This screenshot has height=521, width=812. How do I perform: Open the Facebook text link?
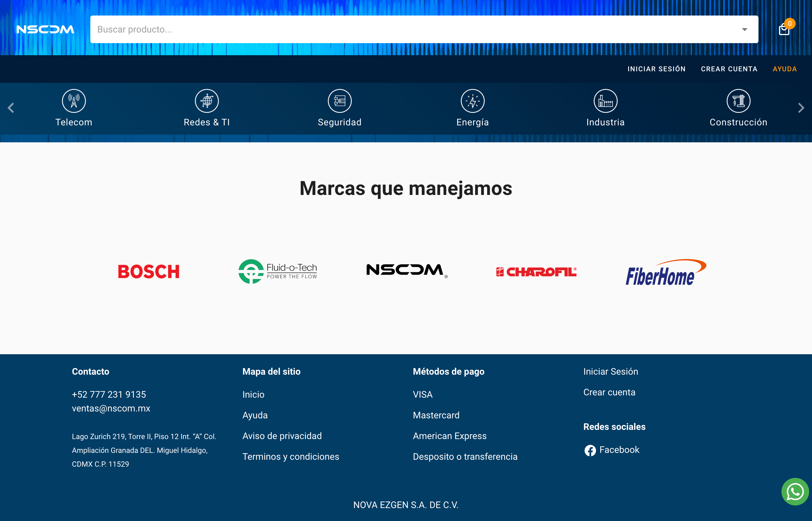pyautogui.click(x=619, y=450)
